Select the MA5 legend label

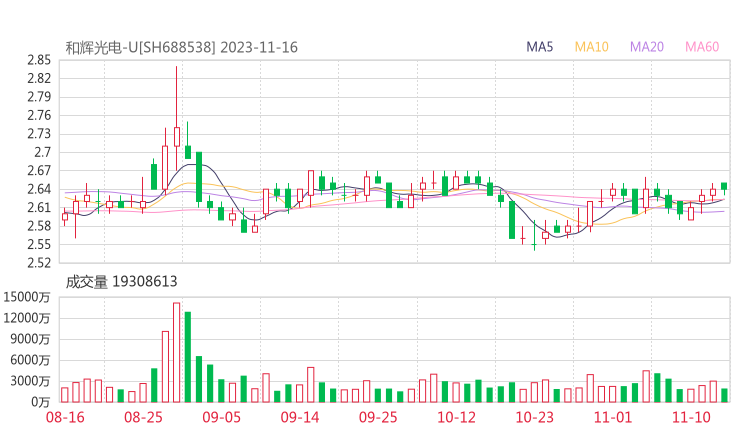(539, 47)
